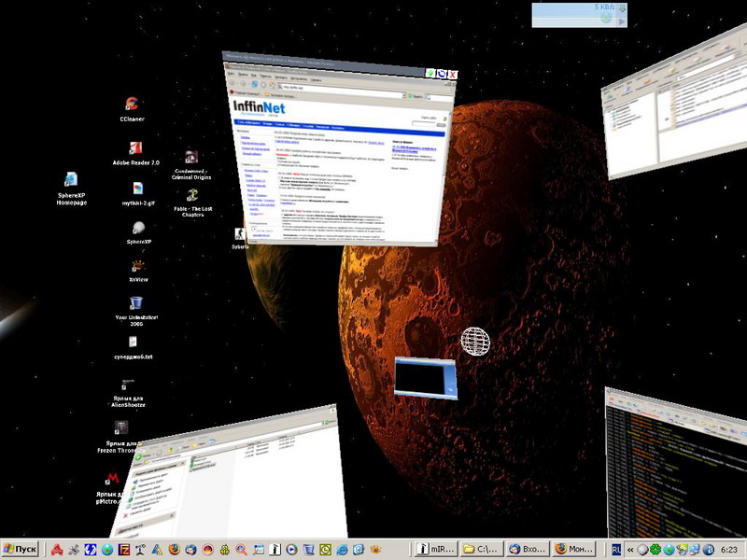The height and width of the screenshot is (560, 747).
Task: Select the Frozen Throne shortcut icon
Action: coord(121,428)
